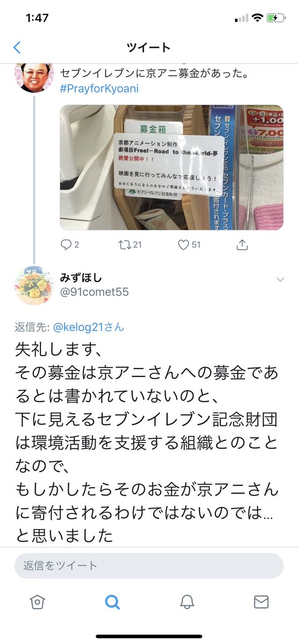Tap the share upload icon
The width and height of the screenshot is (298, 644).
click(242, 245)
